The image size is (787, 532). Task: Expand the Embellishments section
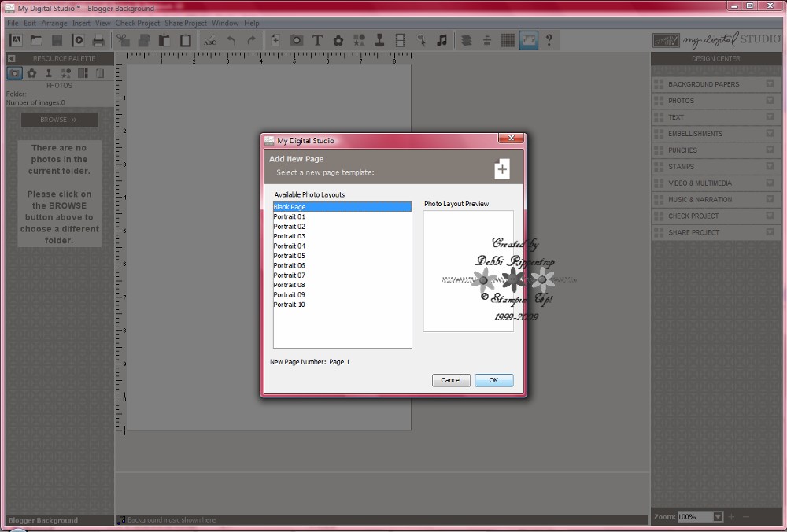(x=770, y=133)
